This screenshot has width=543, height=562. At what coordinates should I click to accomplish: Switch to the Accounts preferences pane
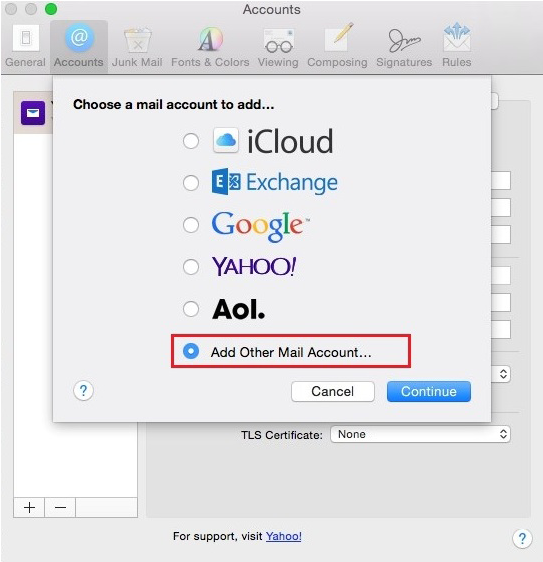click(79, 47)
